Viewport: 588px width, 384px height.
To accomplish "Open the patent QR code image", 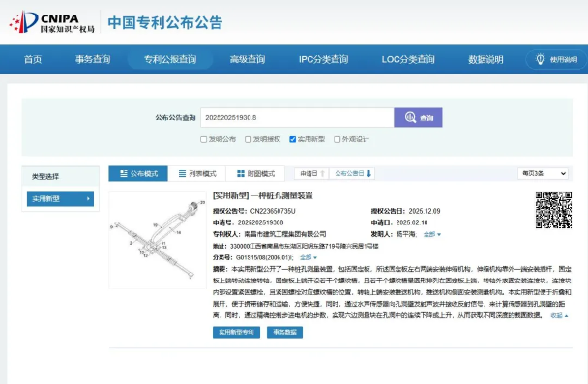I will click(553, 210).
